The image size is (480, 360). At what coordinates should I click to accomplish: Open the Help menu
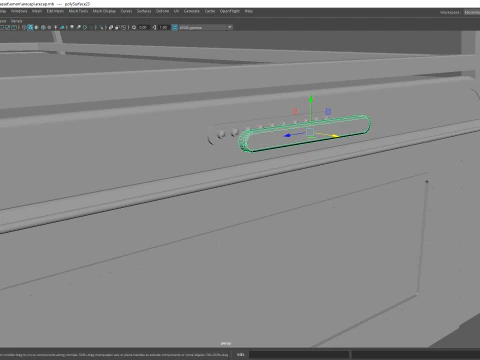click(x=249, y=11)
